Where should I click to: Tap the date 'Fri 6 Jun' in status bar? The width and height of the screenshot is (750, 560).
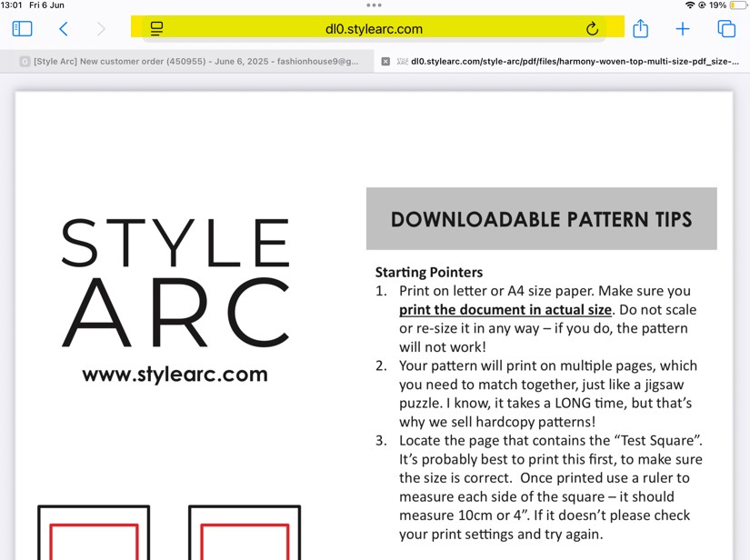coord(47,5)
